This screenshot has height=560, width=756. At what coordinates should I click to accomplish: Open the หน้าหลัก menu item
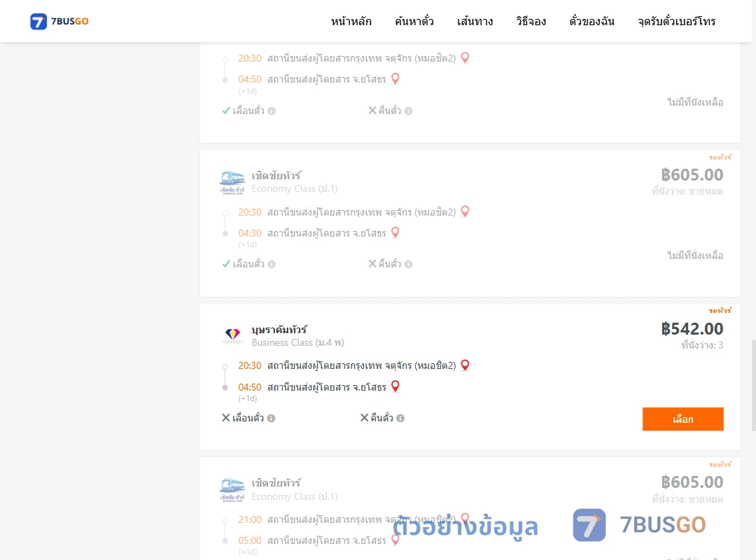click(x=351, y=21)
